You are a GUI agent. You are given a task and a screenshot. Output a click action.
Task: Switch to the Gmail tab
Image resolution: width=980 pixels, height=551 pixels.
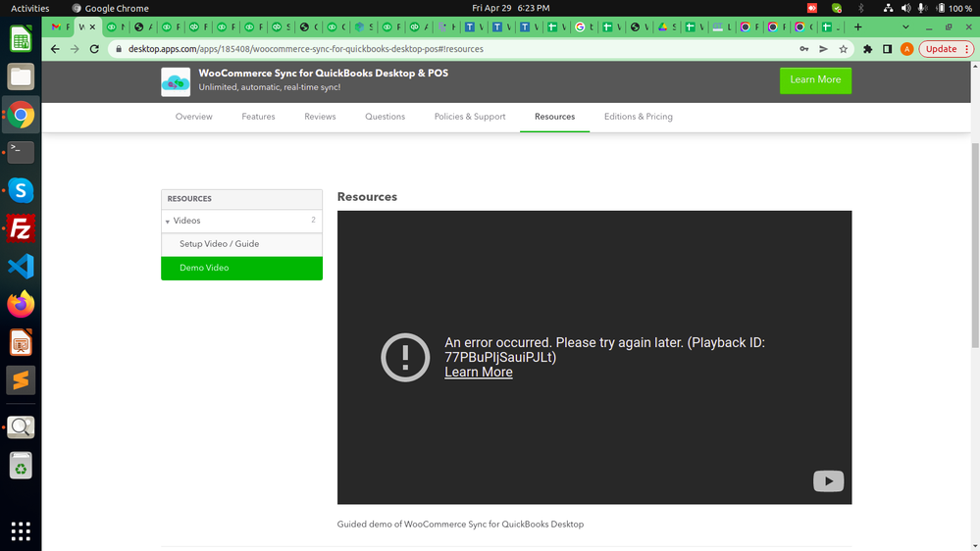60,26
